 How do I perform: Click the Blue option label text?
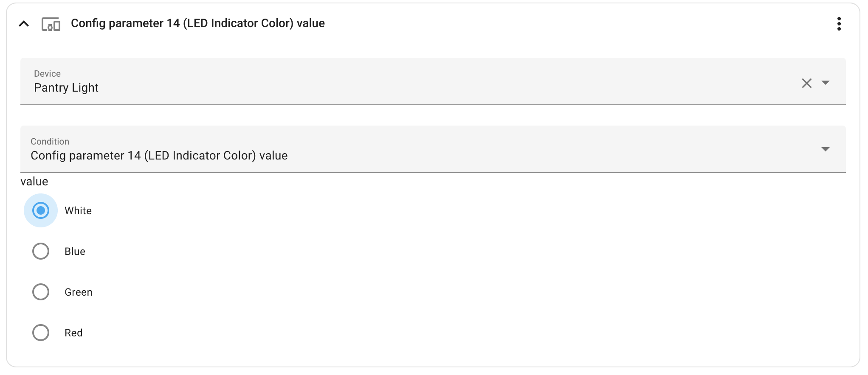tap(75, 251)
